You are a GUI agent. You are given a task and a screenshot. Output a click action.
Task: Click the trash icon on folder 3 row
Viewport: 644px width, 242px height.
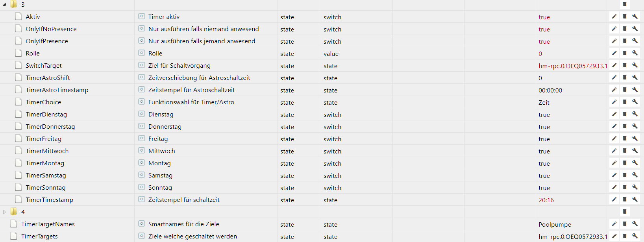pos(624,4)
